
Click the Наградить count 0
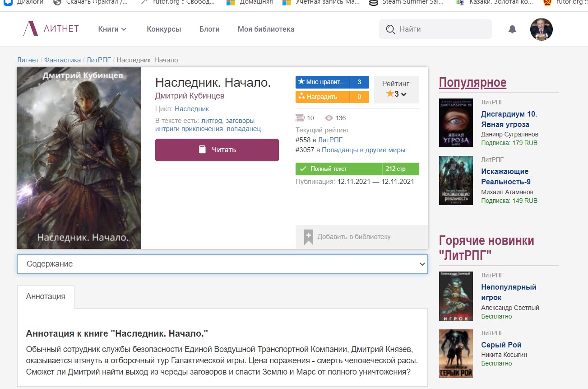pos(360,97)
